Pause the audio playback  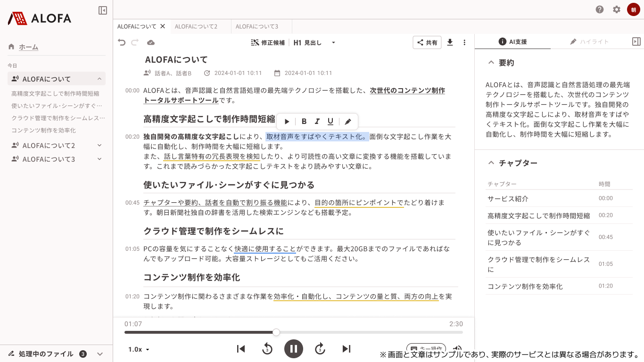click(294, 349)
